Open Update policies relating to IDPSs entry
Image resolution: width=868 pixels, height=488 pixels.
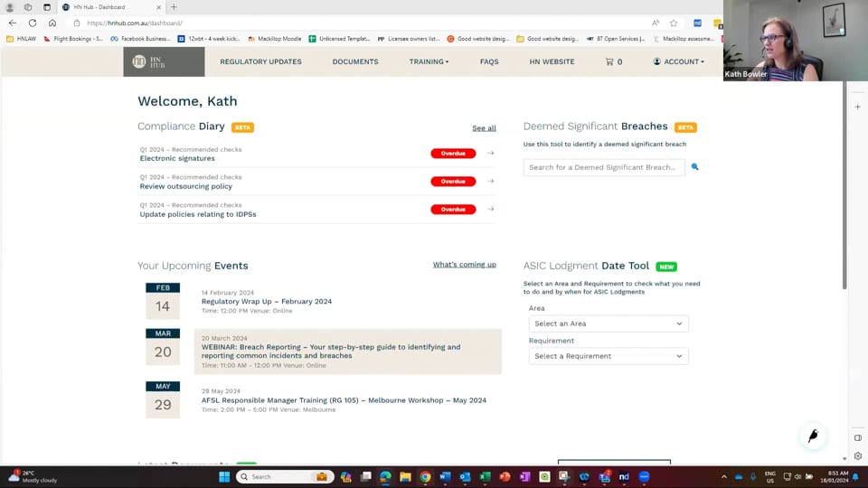(x=198, y=215)
